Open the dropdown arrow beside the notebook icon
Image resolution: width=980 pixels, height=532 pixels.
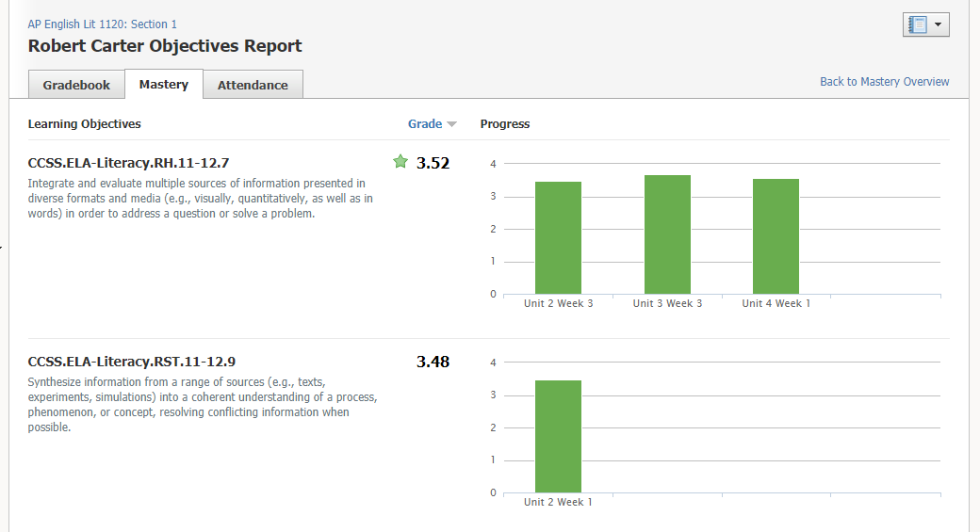939,25
